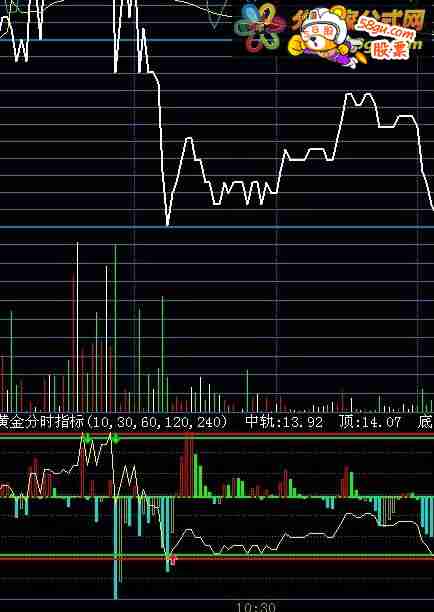Image resolution: width=434 pixels, height=612 pixels.
Task: Select the 黄金分时指标 indicator title
Action: tap(42, 422)
